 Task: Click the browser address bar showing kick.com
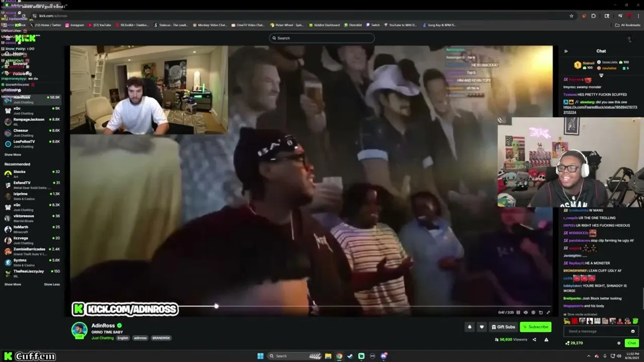[x=302, y=16]
